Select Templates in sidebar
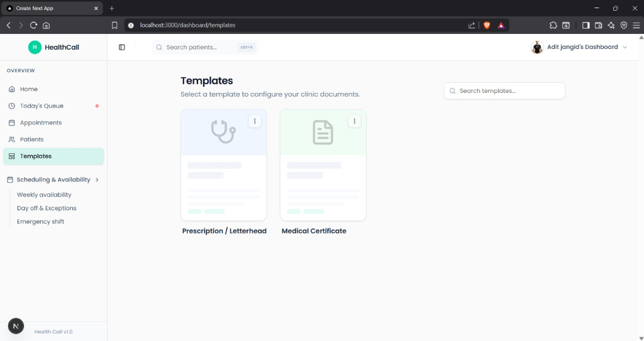The image size is (644, 341). pyautogui.click(x=53, y=156)
